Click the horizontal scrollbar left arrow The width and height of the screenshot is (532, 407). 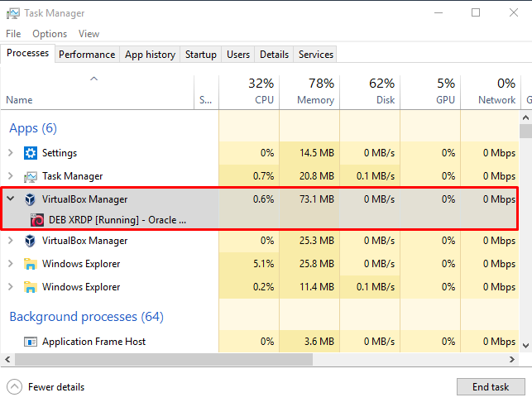[7, 359]
